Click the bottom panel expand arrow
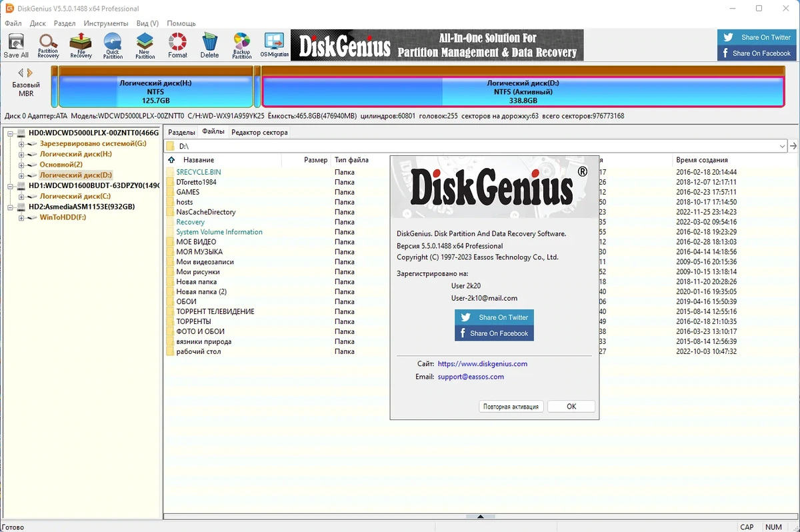Viewport: 800px width, 532px height. [481, 517]
